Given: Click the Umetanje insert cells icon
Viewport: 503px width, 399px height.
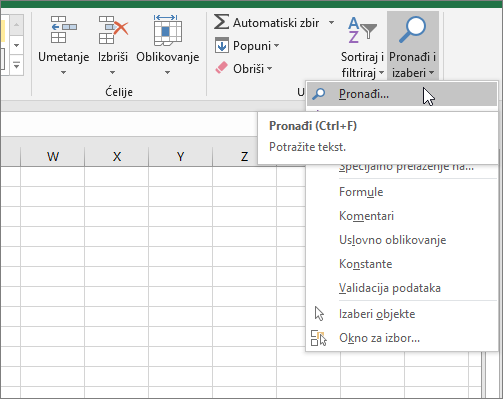Looking at the screenshot, I should coord(63,29).
